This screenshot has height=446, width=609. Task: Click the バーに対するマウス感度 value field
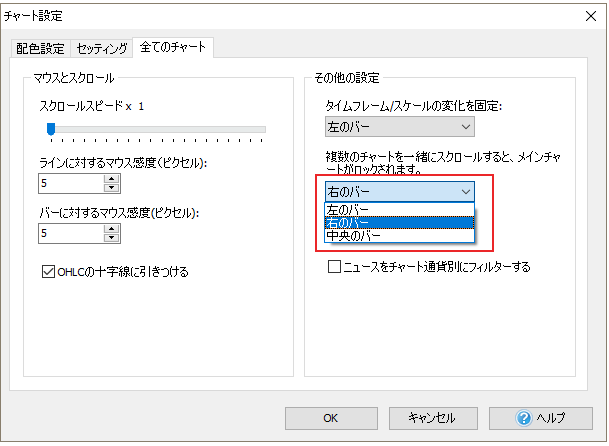point(70,233)
